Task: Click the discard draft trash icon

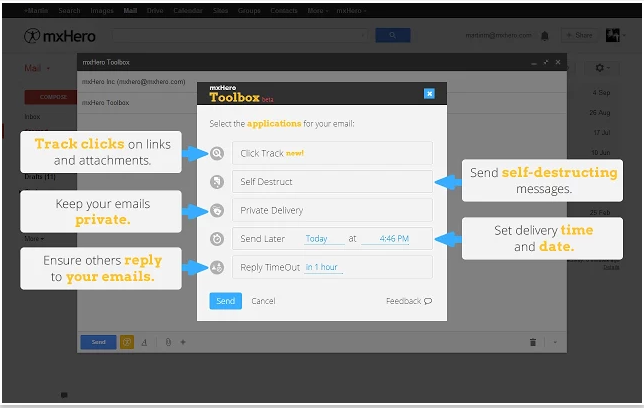Action: tap(533, 342)
